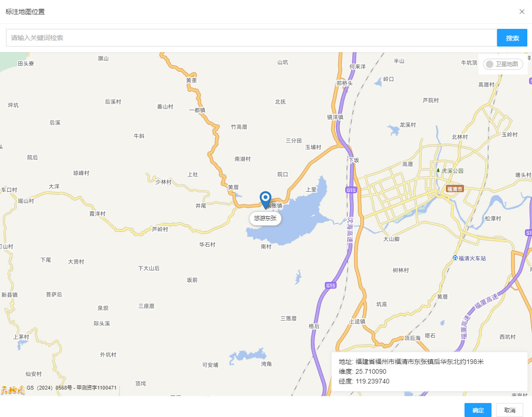
Task: Click the 福清火车站 train station icon
Action: tap(455, 258)
